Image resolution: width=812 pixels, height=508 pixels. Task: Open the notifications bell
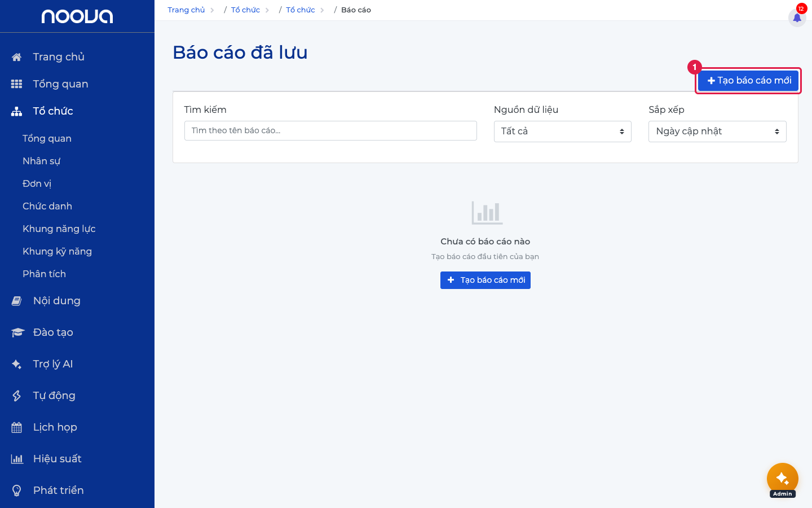click(797, 17)
